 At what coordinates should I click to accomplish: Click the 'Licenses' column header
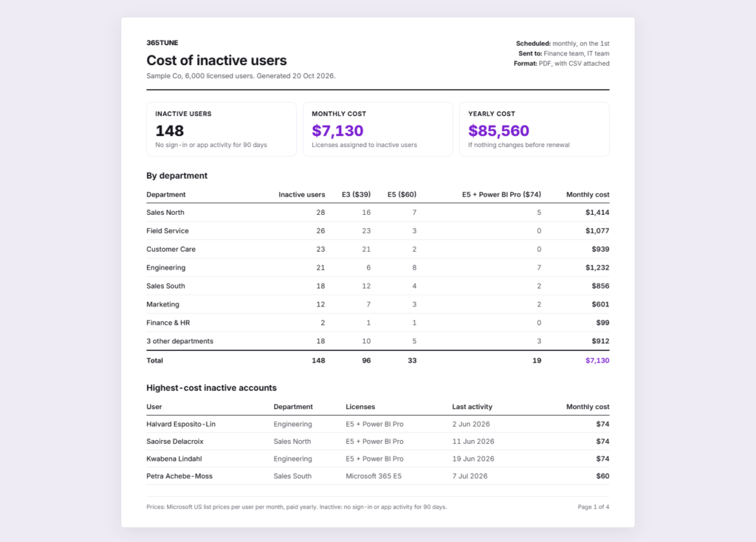(360, 407)
